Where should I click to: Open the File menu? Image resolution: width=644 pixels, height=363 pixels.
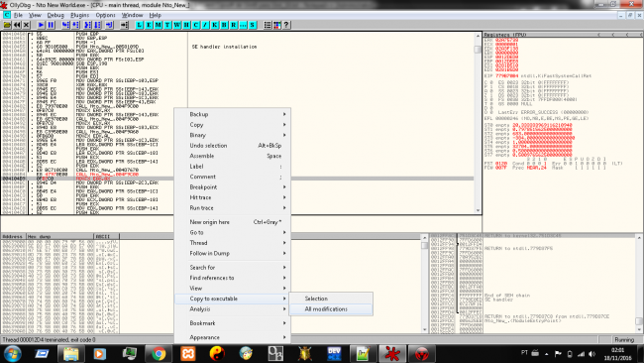click(18, 15)
